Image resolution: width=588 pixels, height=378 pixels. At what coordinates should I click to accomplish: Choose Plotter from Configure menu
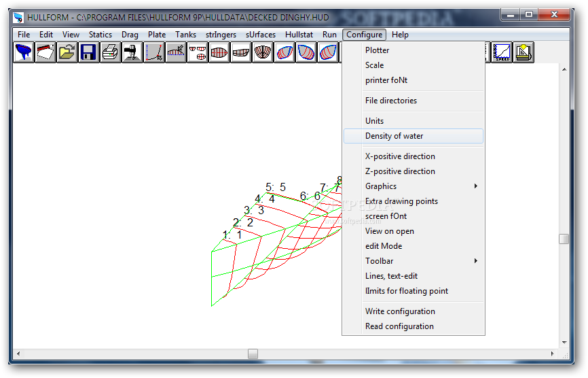click(414, 50)
